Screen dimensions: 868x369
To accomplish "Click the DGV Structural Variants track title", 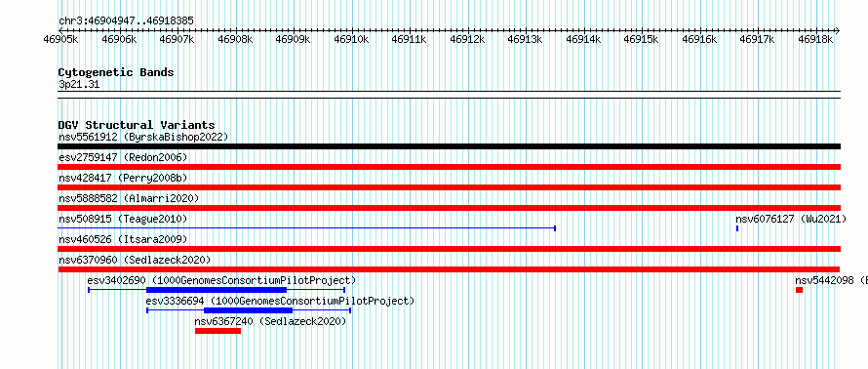I will click(137, 125).
